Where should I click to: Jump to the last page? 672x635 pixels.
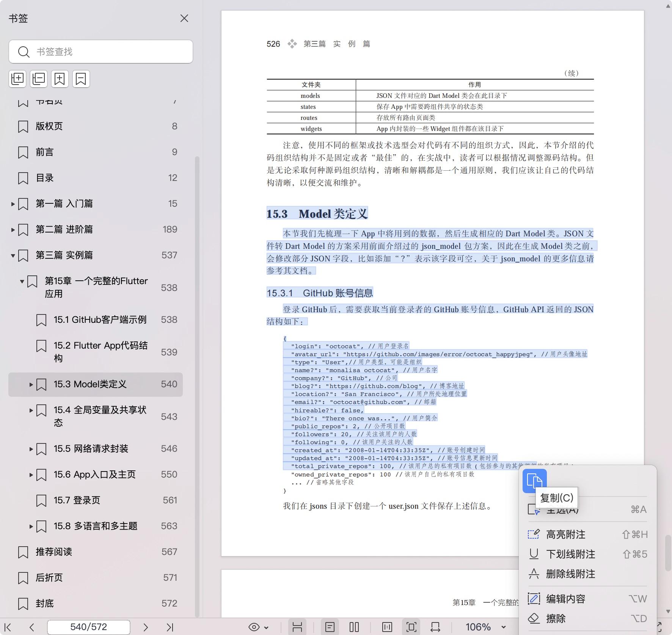click(x=170, y=627)
